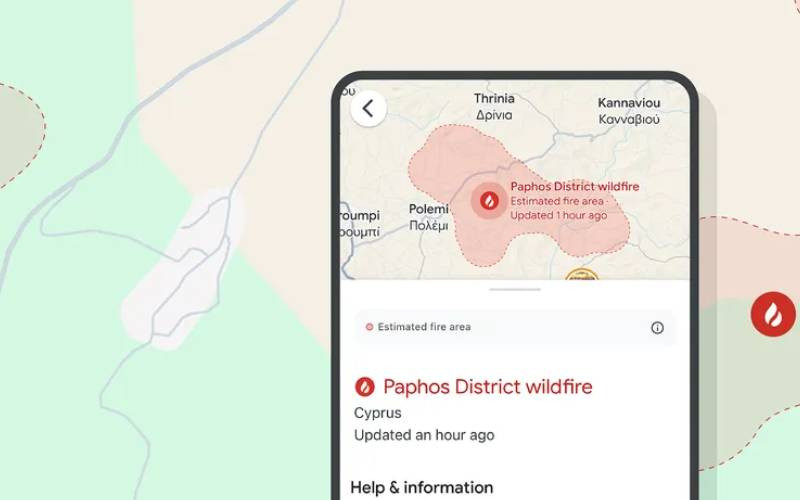The width and height of the screenshot is (800, 500).
Task: Open Help & information section
Action: pos(422,487)
